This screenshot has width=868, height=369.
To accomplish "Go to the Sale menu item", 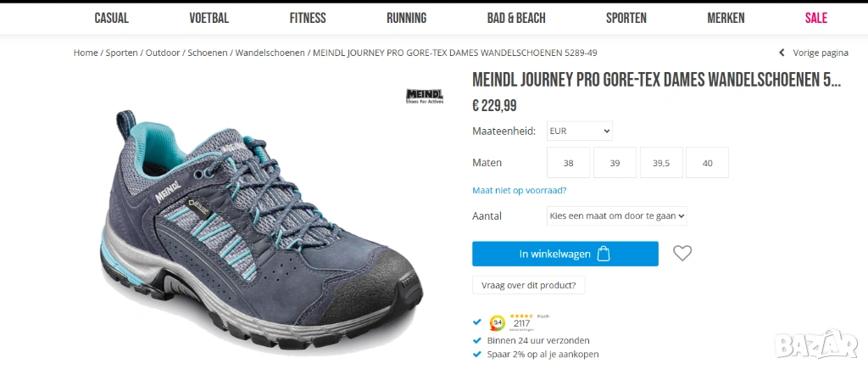I will pyautogui.click(x=815, y=18).
